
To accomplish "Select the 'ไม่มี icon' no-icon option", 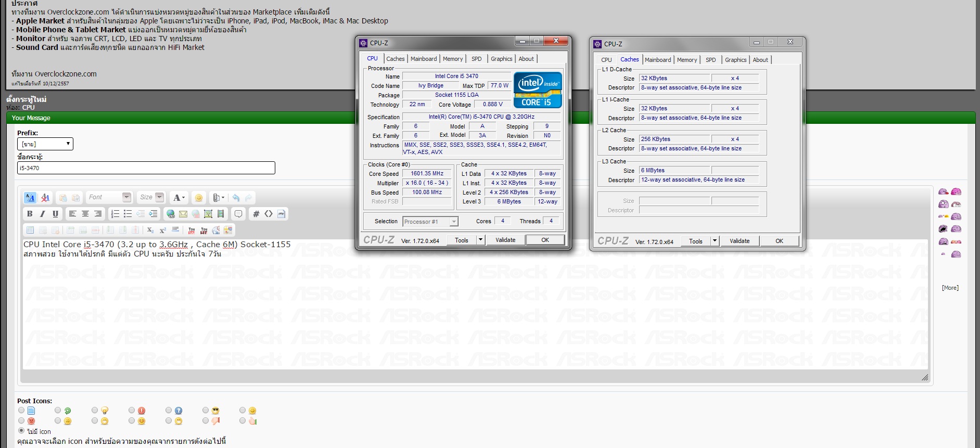I will 21,431.
